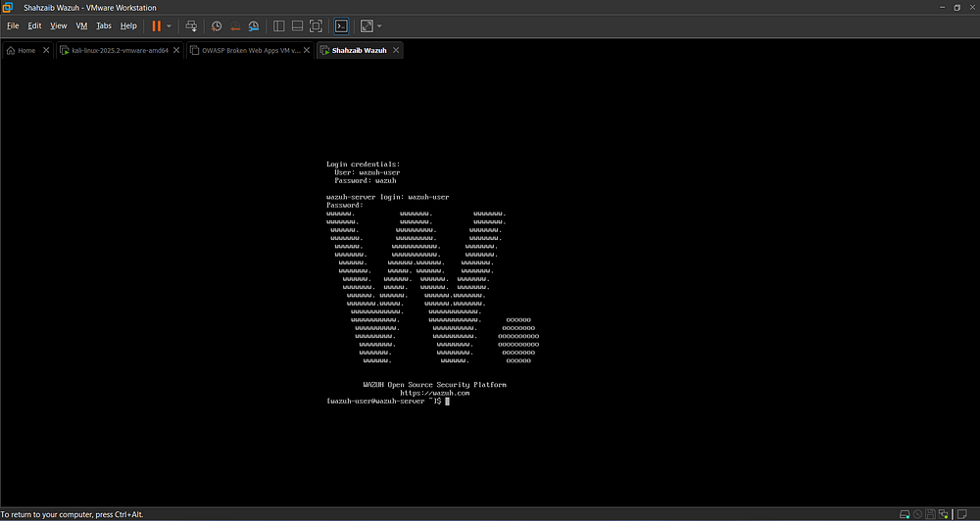Open the Edit menu
This screenshot has height=521, width=980.
tap(34, 25)
